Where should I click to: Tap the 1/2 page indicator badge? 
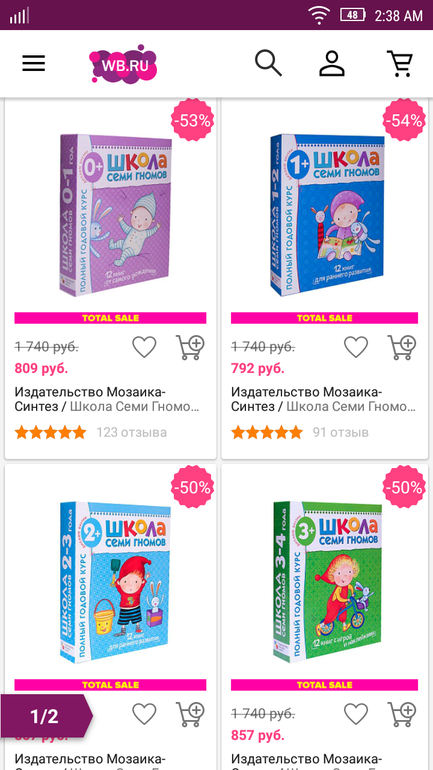46,716
